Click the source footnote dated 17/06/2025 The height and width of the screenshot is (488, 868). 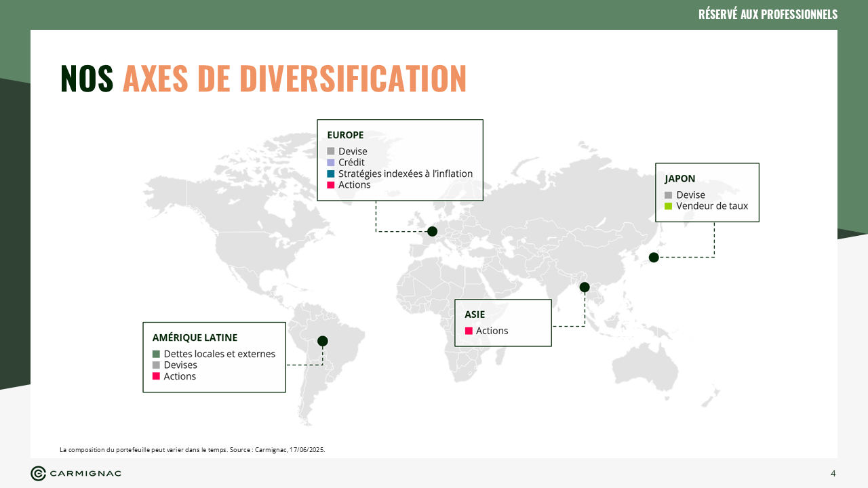(193, 449)
